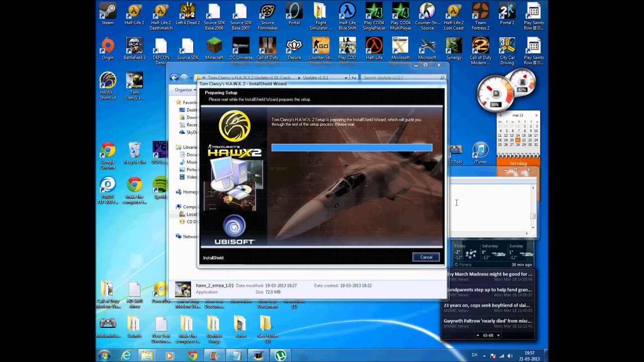Open the Organize dropdown in Explorer
This screenshot has width=644, height=362.
185,89
